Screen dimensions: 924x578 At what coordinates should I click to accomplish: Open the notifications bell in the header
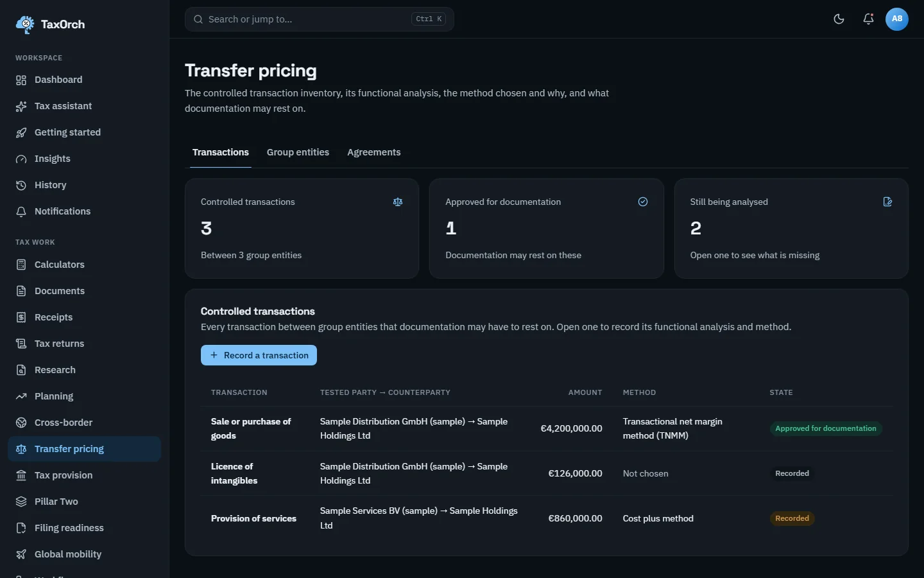868,19
